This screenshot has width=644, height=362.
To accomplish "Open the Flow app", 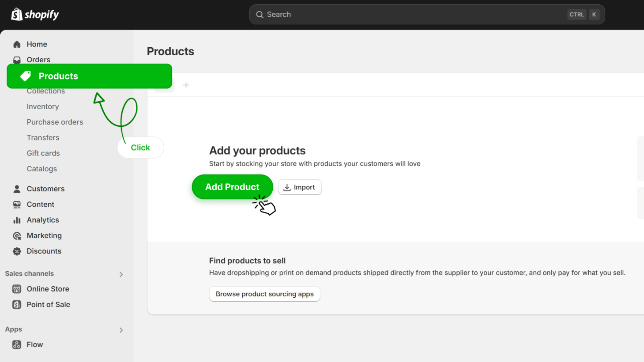I will [x=35, y=345].
